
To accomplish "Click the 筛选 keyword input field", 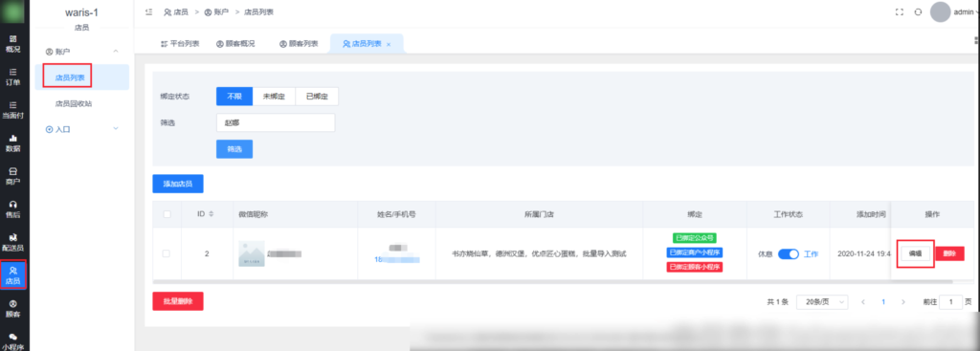I will click(276, 123).
